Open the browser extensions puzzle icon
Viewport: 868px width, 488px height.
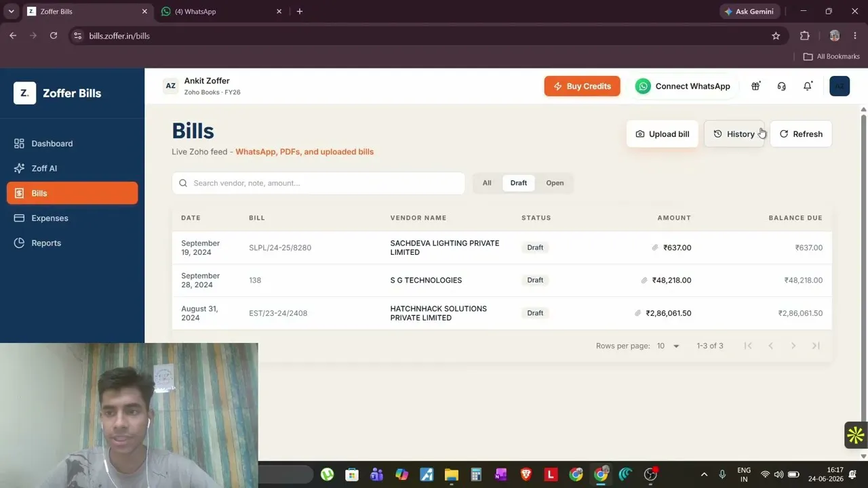tap(805, 35)
